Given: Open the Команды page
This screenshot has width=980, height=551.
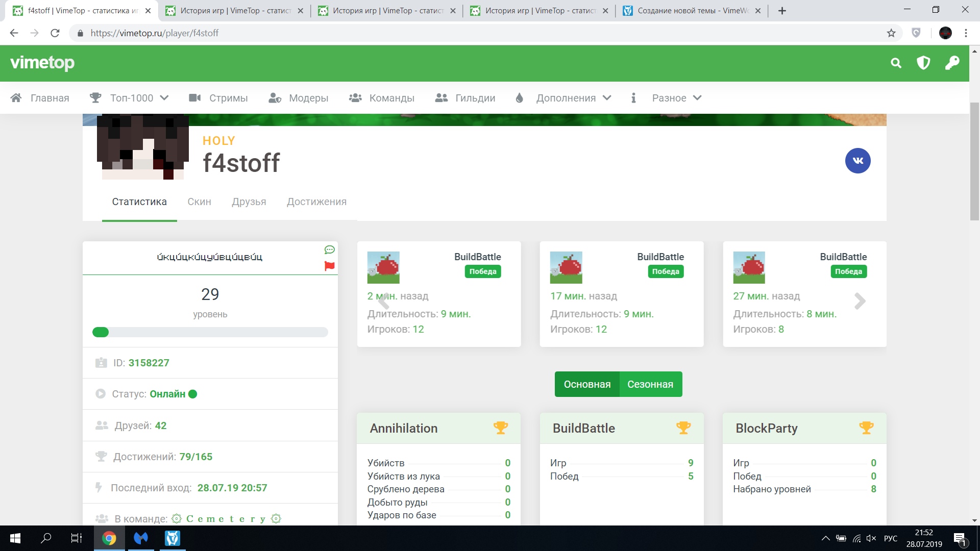Looking at the screenshot, I should point(381,98).
